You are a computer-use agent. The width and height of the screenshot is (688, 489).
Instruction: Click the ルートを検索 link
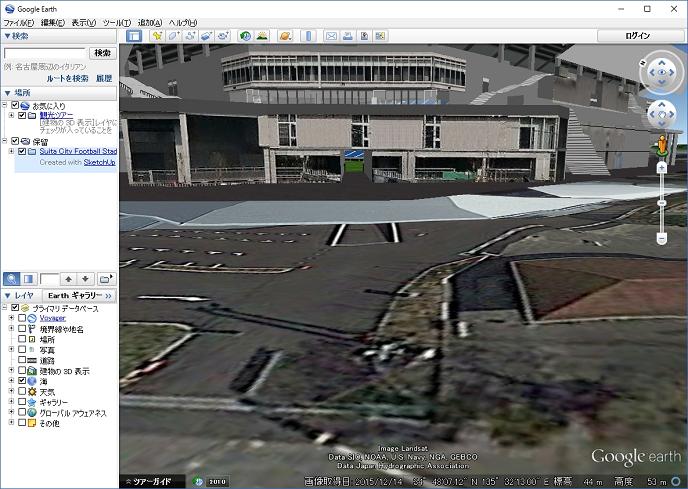pos(67,77)
